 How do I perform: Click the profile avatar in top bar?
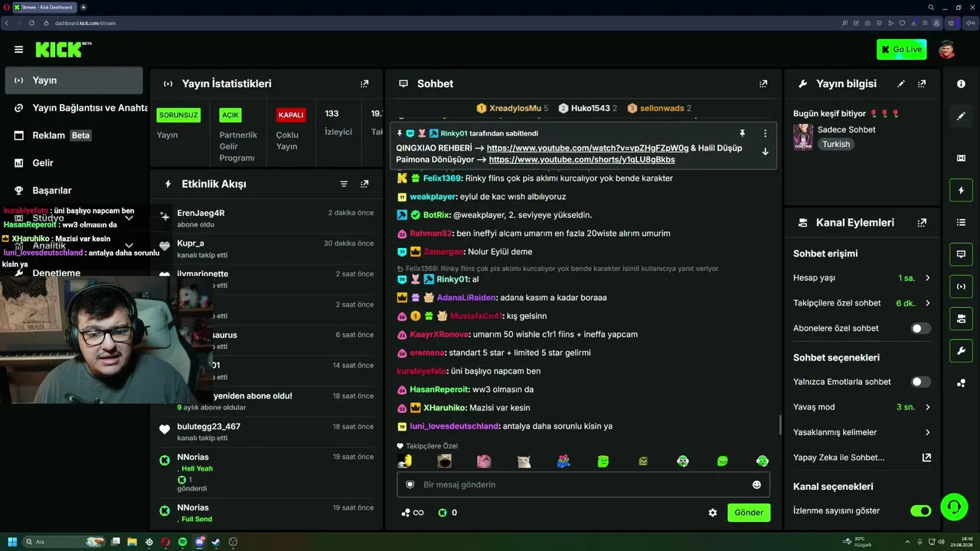947,50
